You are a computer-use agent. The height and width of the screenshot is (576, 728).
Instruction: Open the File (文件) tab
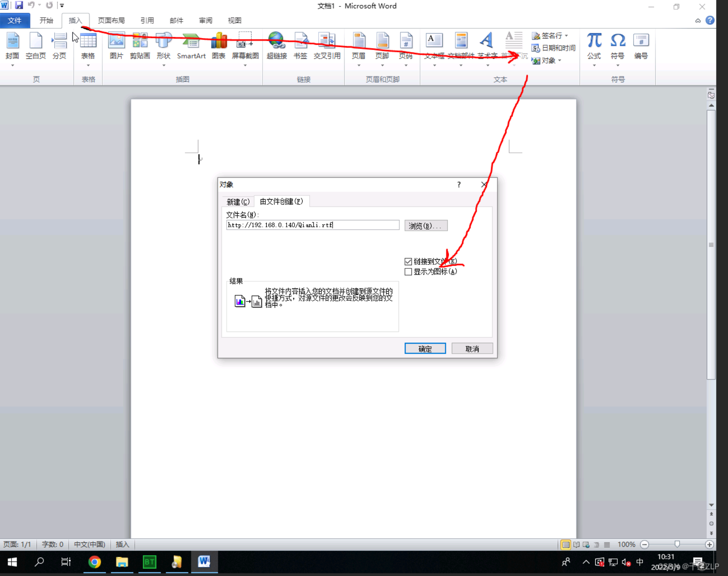click(15, 20)
